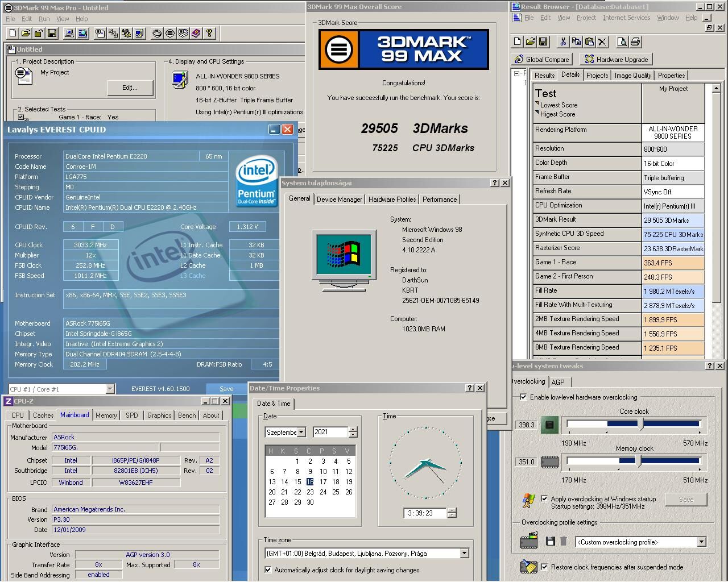Click Save floppy icon in 3DMark toolbar
The width and height of the screenshot is (728, 582).
(x=52, y=34)
